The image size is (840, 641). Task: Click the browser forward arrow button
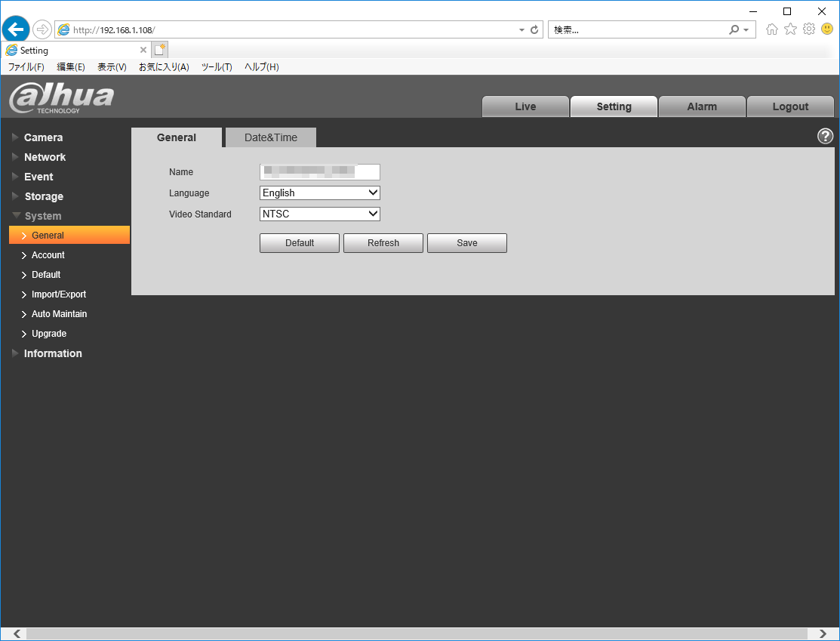(x=42, y=29)
